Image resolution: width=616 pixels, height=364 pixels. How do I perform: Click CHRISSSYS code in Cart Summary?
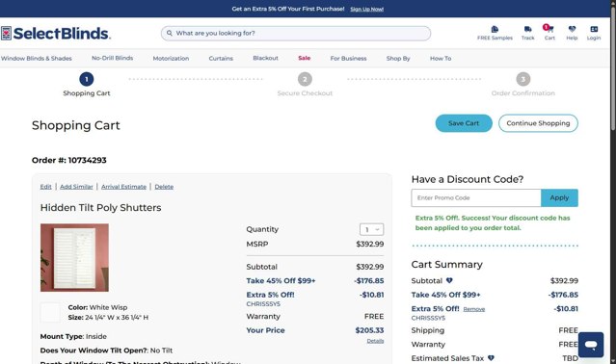428,318
